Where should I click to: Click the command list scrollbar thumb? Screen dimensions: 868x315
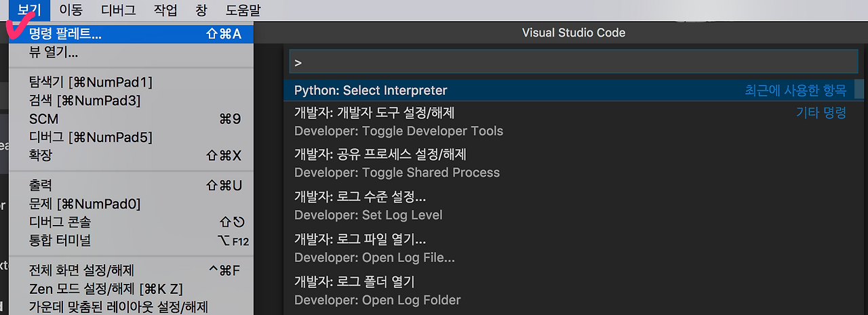coord(860,89)
